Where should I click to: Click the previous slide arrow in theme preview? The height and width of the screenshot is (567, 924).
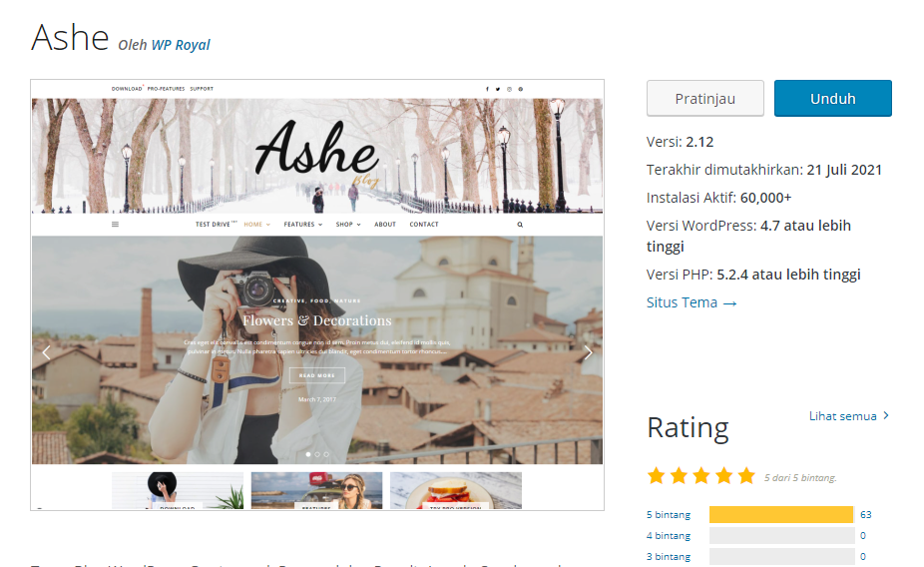(x=46, y=352)
